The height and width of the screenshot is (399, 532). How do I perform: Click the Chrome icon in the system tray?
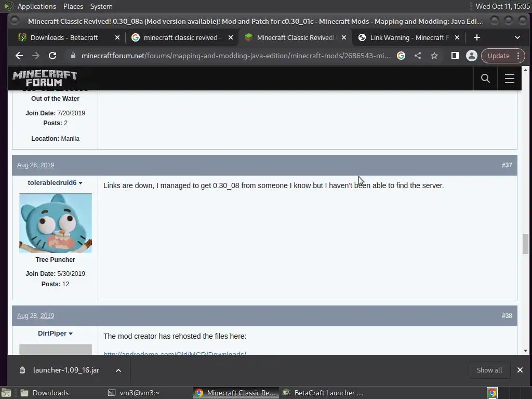pos(492,393)
